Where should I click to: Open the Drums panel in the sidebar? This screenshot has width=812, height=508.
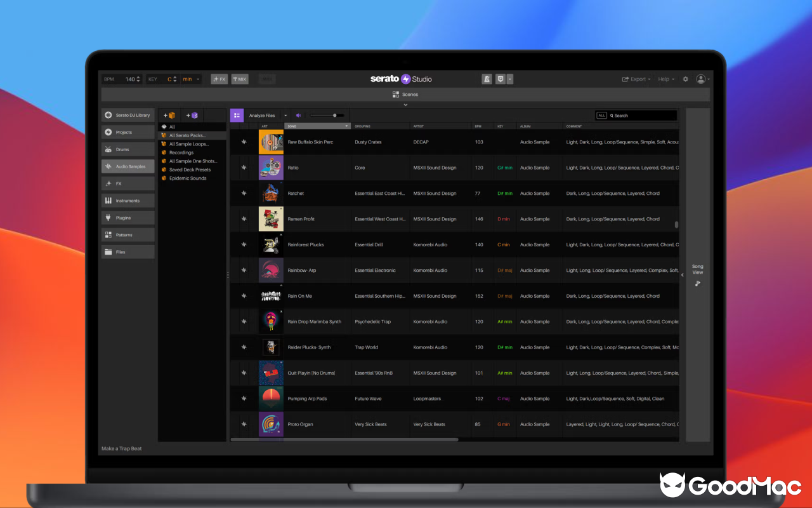pyautogui.click(x=128, y=149)
